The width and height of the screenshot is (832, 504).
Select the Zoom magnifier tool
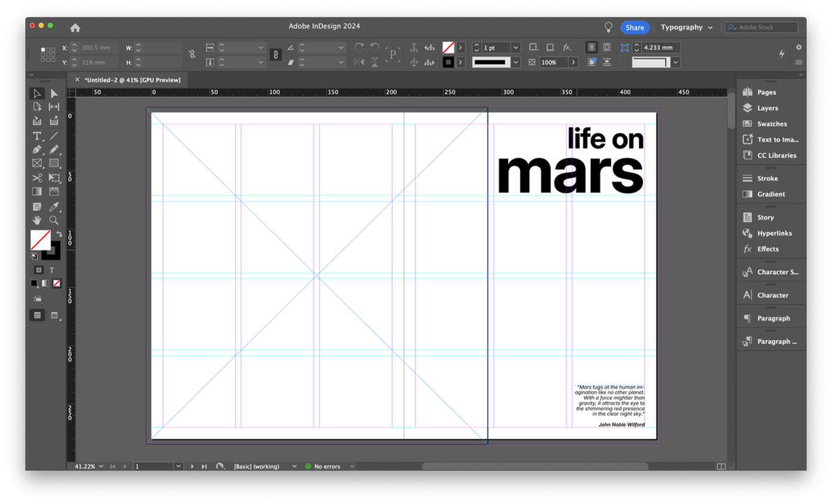54,220
